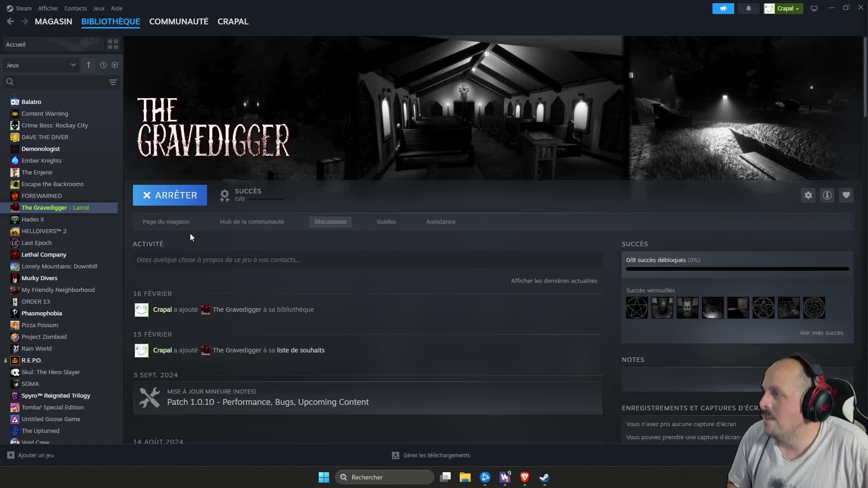Click the back navigation arrow
The height and width of the screenshot is (488, 868).
pyautogui.click(x=10, y=21)
